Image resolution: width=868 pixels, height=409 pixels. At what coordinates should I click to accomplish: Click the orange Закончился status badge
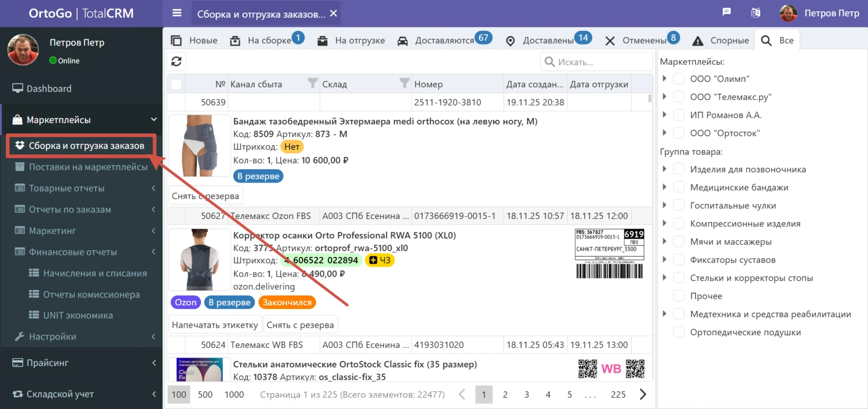(x=287, y=302)
